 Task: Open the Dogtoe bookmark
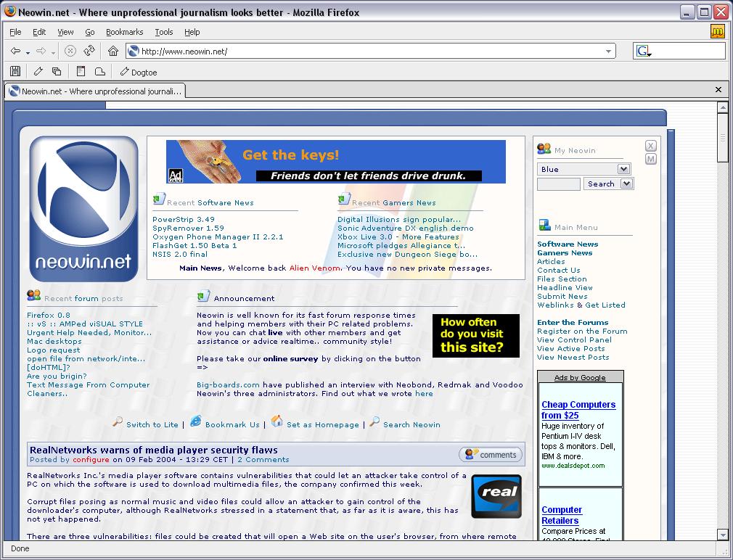click(139, 72)
